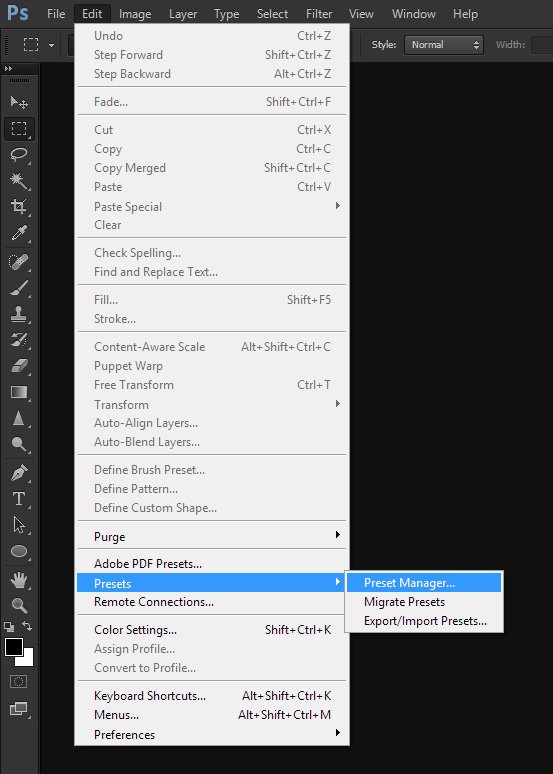This screenshot has width=553, height=774.
Task: Select the Crop tool
Action: tap(19, 206)
